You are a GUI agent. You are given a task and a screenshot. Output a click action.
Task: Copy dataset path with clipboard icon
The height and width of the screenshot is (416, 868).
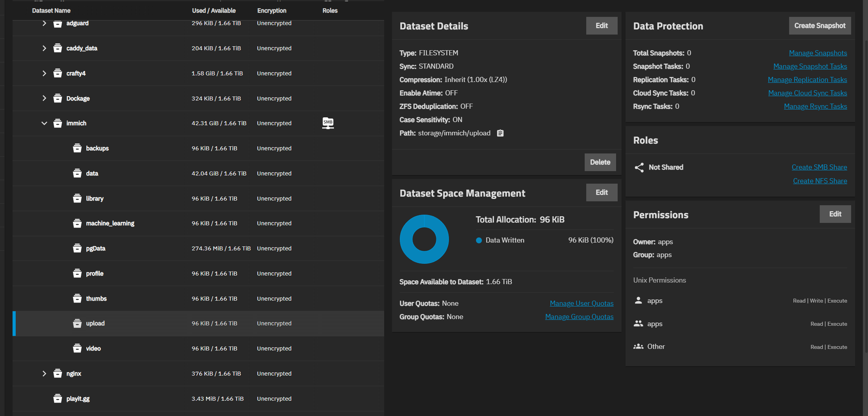(500, 133)
